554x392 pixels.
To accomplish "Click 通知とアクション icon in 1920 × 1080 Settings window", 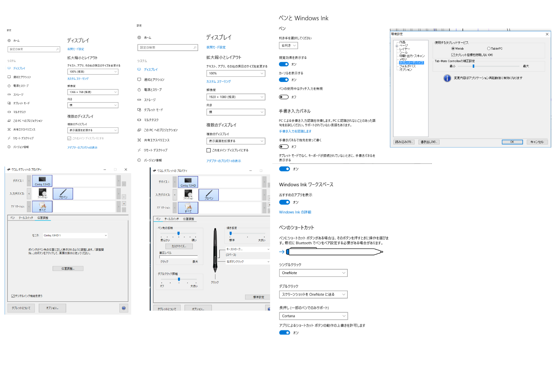I will [x=139, y=80].
